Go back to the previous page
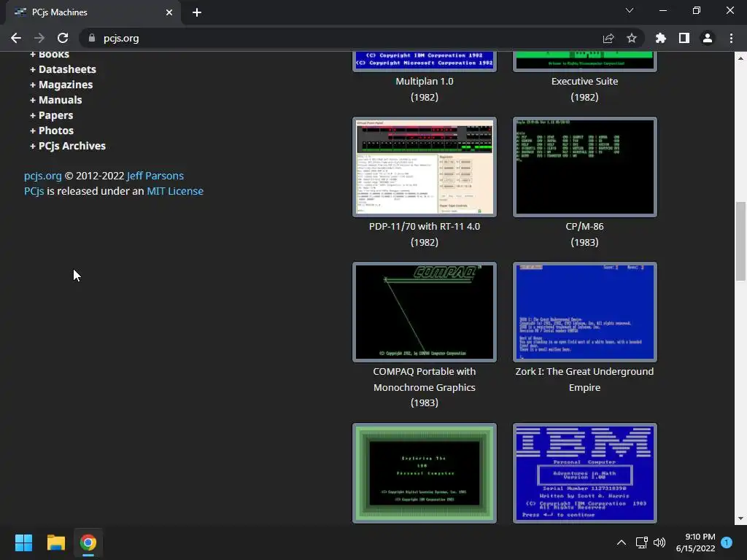 tap(16, 38)
